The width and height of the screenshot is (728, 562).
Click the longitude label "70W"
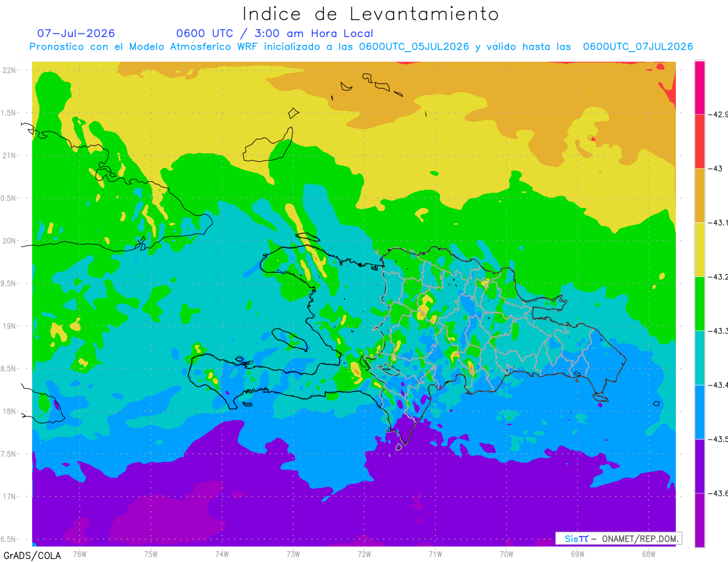tap(506, 554)
